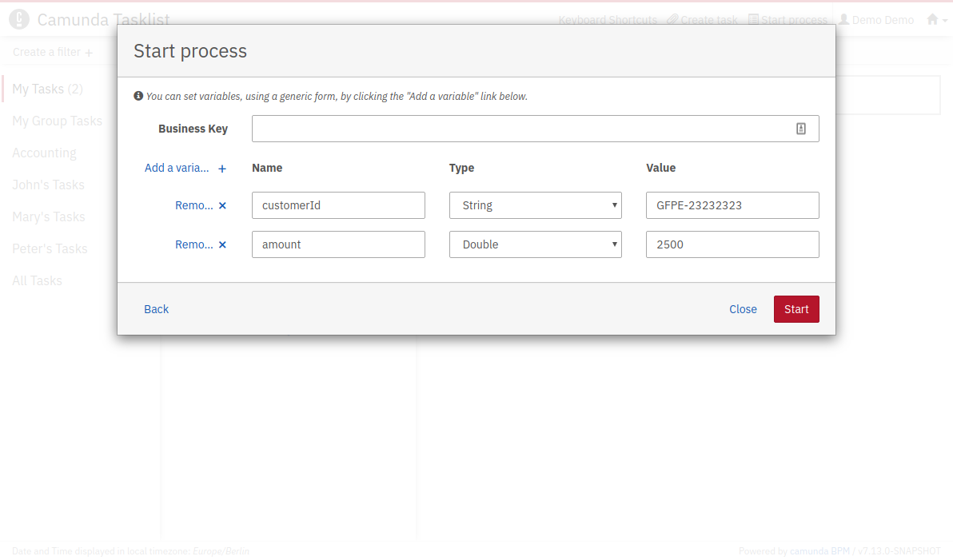Click the plus icon beside Add a variable

pos(222,169)
